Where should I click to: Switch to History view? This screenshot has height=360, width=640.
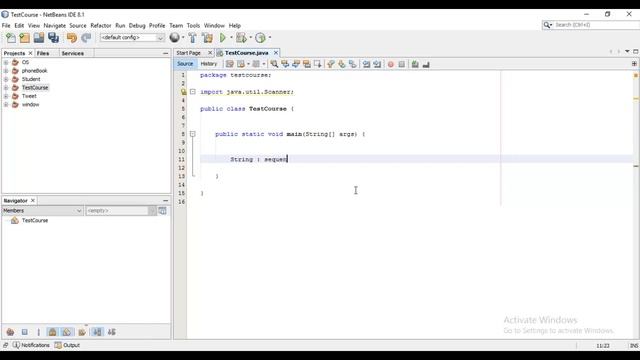click(209, 64)
